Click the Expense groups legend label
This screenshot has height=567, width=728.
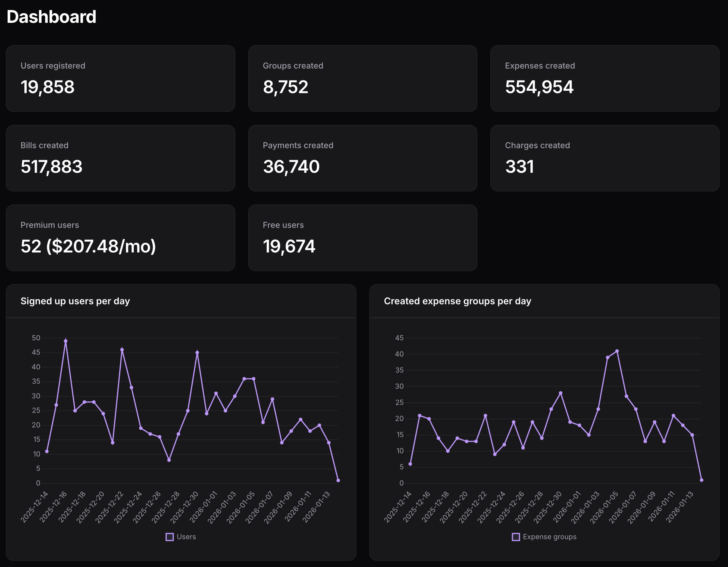coord(550,537)
